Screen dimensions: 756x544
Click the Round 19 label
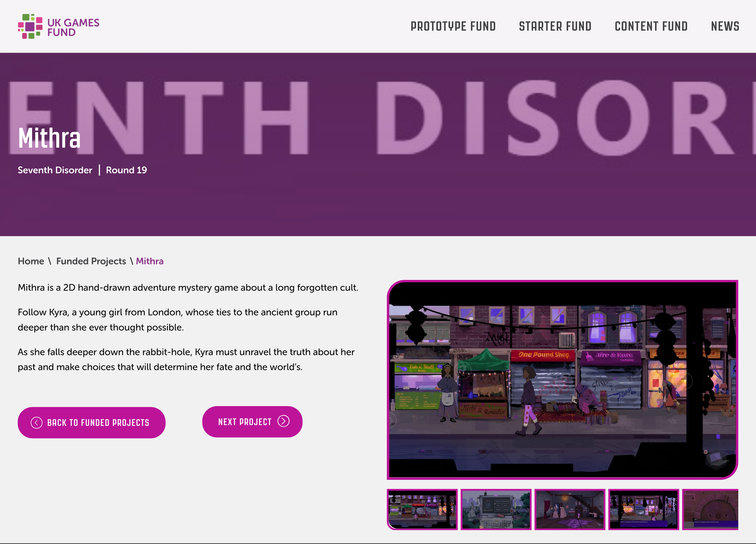pos(126,170)
